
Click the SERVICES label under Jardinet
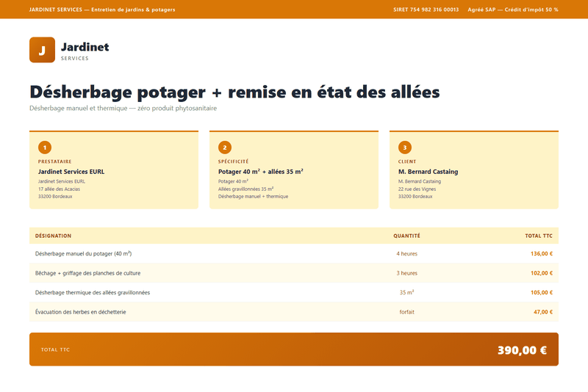pos(75,59)
